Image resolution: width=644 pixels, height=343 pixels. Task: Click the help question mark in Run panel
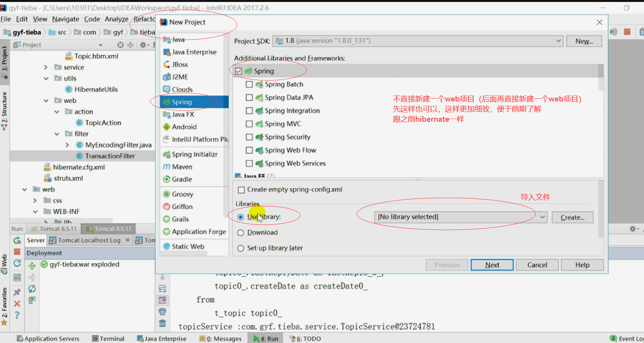17,315
